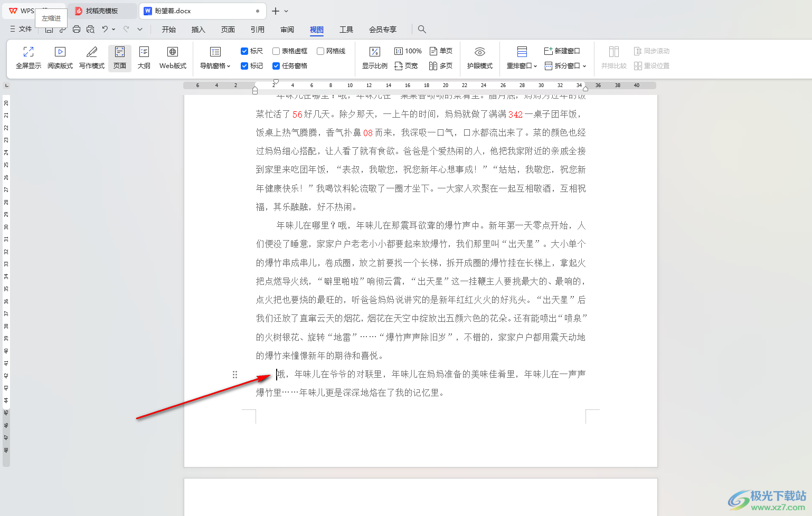This screenshot has height=516, width=812.
Task: Open the Arrange windows dropdown
Action: pyautogui.click(x=522, y=65)
